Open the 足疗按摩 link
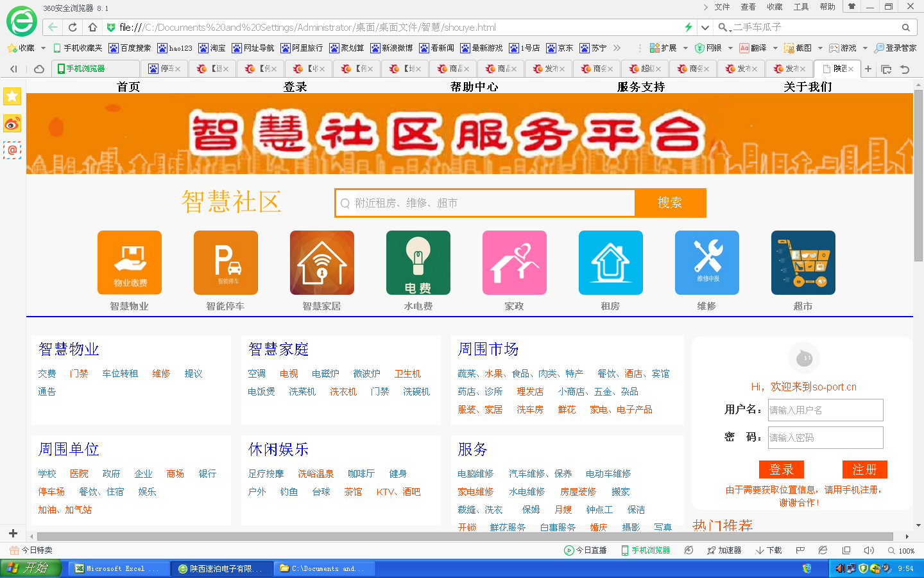This screenshot has width=924, height=578. point(266,474)
